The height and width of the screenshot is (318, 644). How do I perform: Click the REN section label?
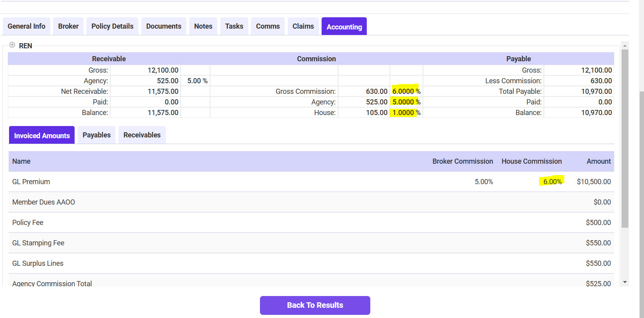26,46
